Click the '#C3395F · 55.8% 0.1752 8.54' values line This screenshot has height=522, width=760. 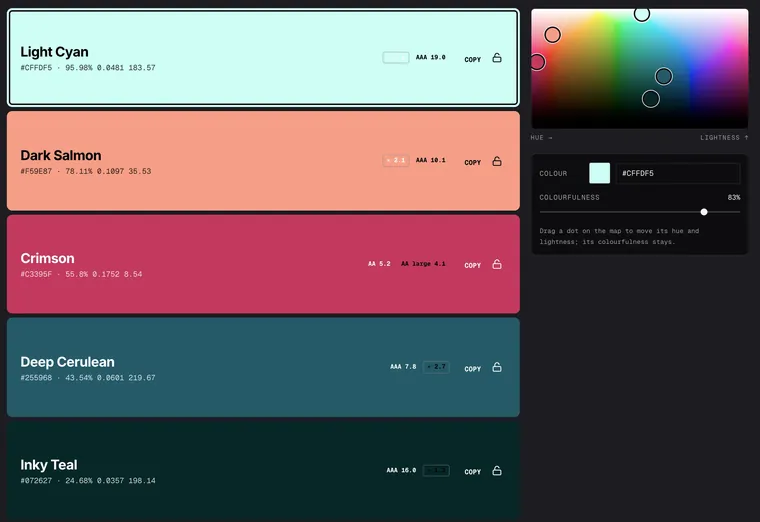[x=81, y=274]
